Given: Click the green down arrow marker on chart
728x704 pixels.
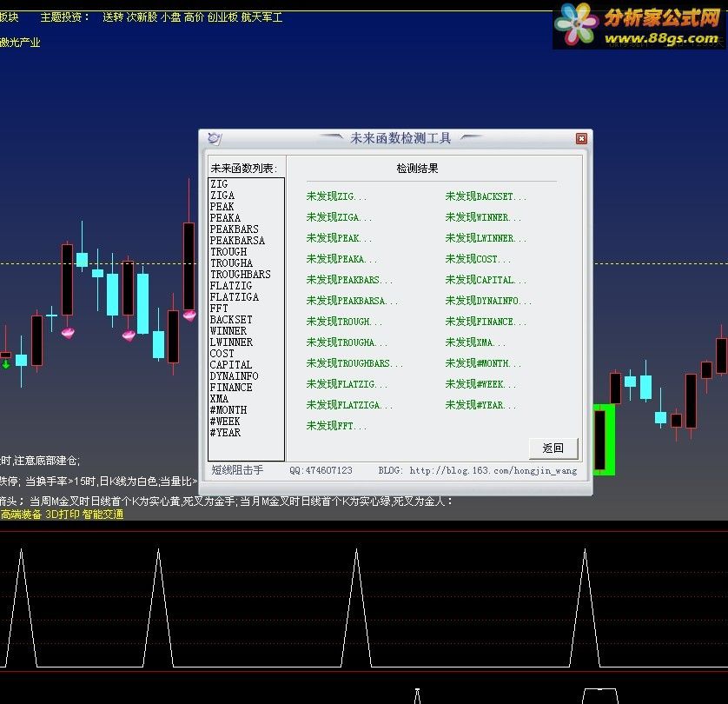Looking at the screenshot, I should pyautogui.click(x=5, y=364).
